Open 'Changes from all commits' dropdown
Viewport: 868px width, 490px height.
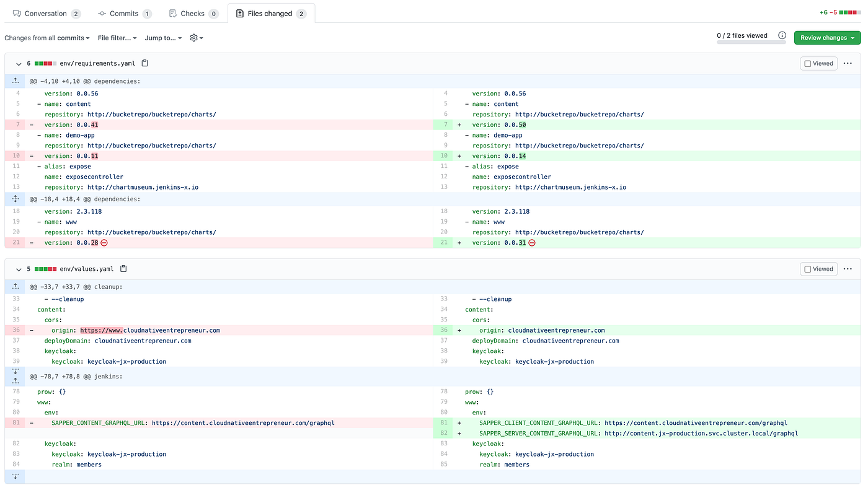pos(47,38)
